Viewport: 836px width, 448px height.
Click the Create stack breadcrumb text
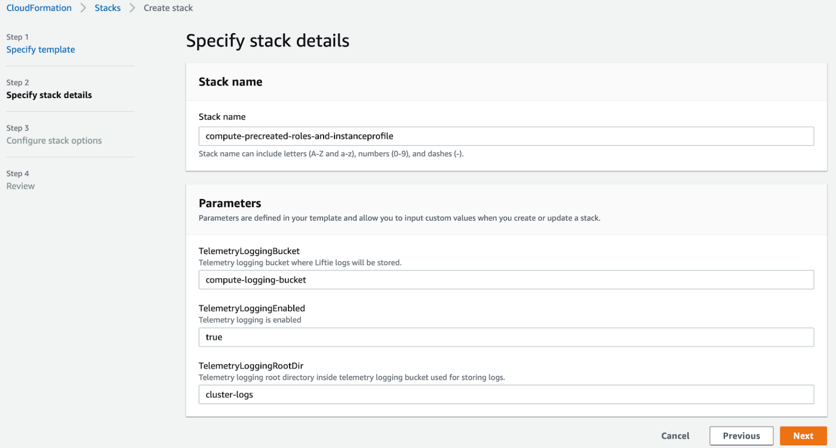point(168,8)
